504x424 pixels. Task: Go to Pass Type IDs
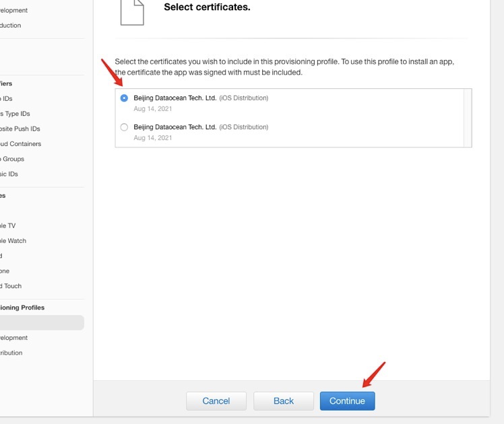pyautogui.click(x=15, y=114)
